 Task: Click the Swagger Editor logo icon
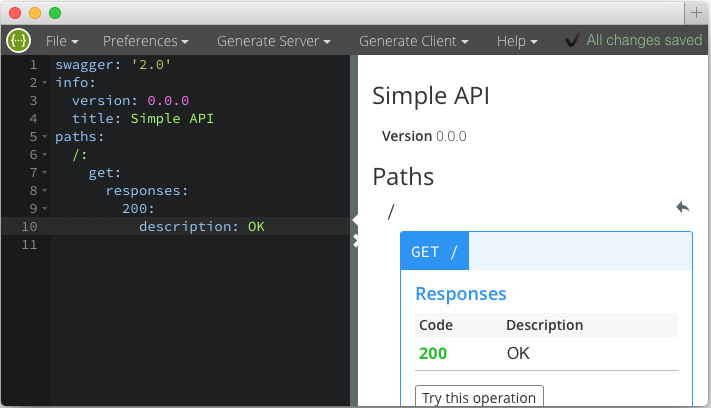18,40
